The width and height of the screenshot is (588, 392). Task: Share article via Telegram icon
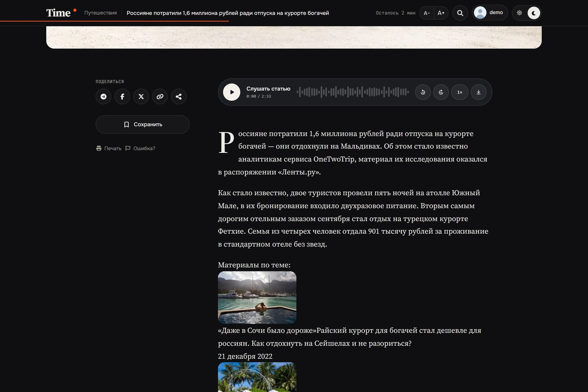coord(104,97)
